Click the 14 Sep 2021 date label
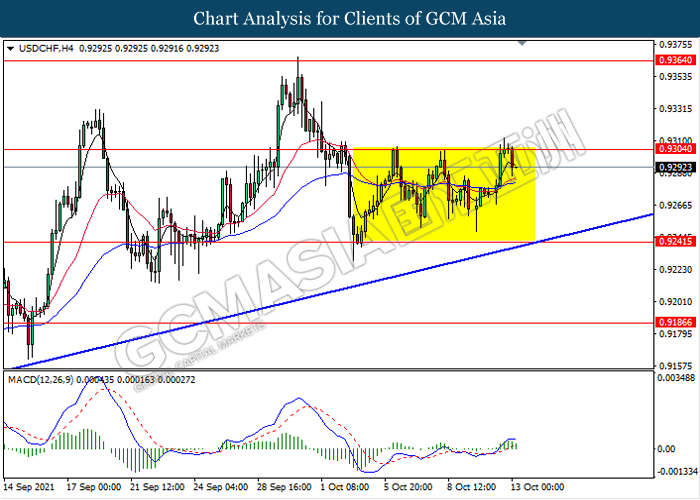This screenshot has width=700, height=500. [x=29, y=487]
